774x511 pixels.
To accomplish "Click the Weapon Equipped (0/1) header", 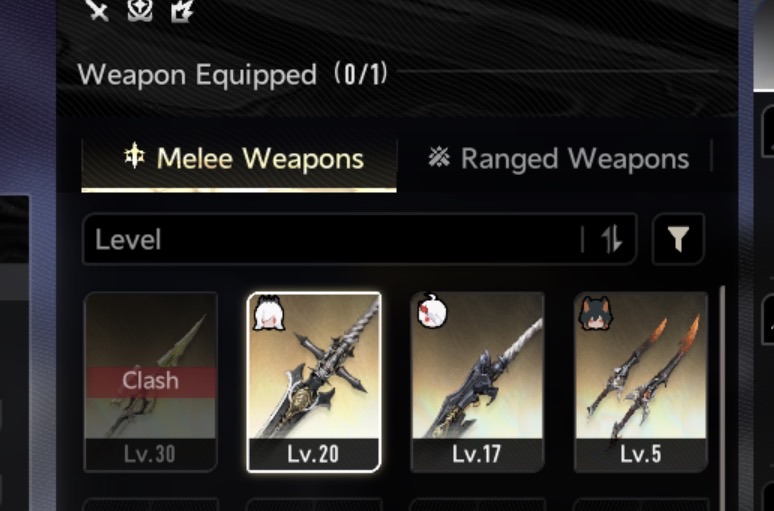I will pos(232,75).
